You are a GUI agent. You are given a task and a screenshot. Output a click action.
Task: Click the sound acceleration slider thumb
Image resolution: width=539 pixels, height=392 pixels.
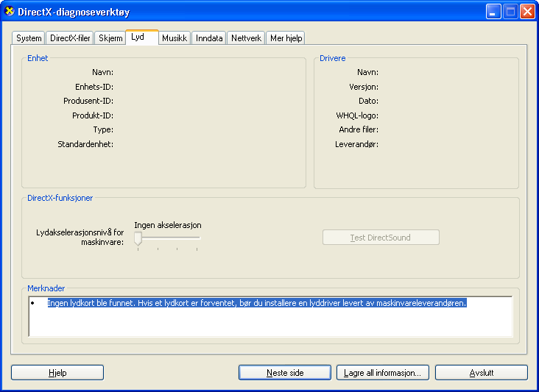pyautogui.click(x=138, y=238)
